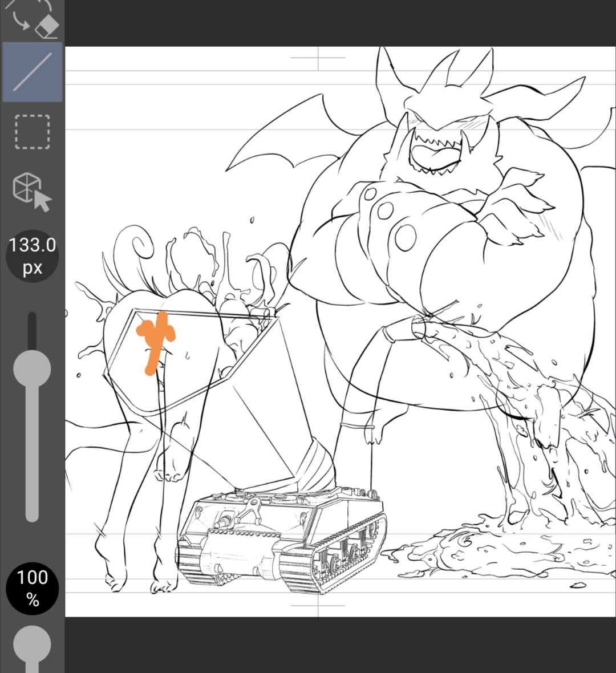
Task: Click the dark empty area below the canvas
Action: click(342, 644)
